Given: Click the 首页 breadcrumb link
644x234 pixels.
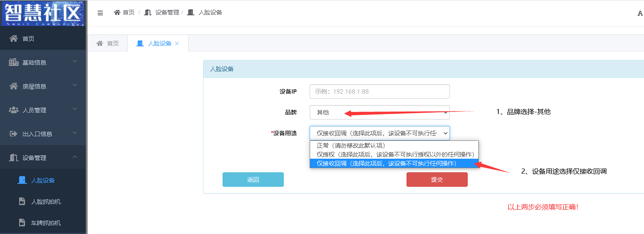Looking at the screenshot, I should click(x=129, y=12).
